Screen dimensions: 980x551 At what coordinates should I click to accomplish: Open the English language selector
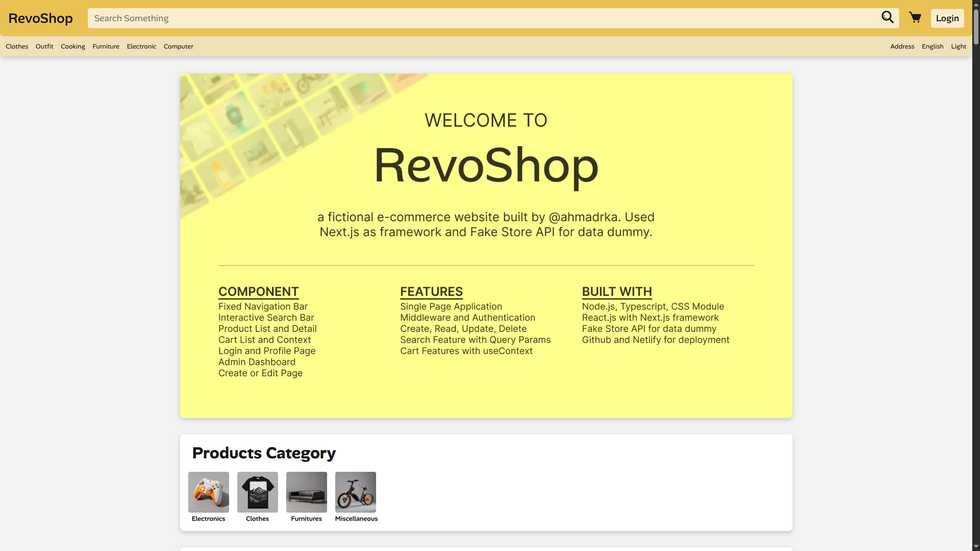tap(933, 47)
